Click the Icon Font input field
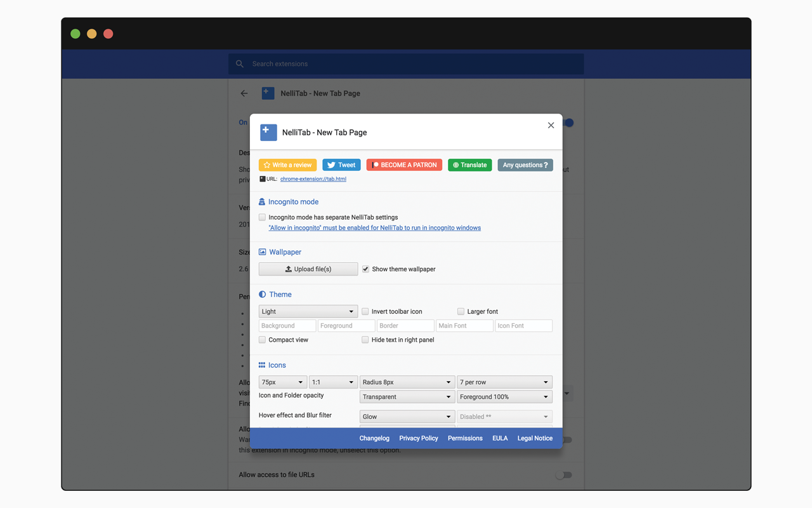Viewport: 812px width, 508px height. tap(523, 326)
